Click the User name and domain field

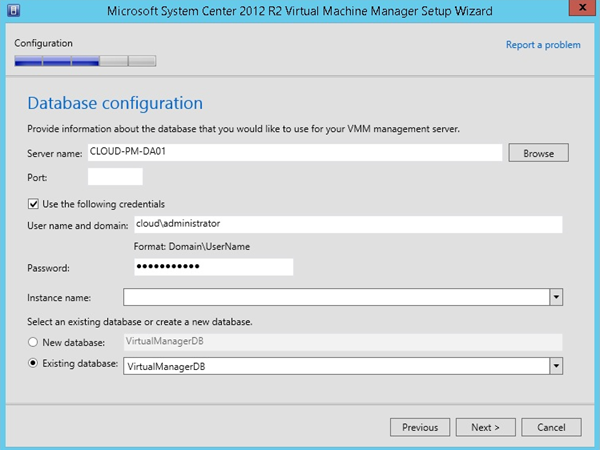point(348,224)
